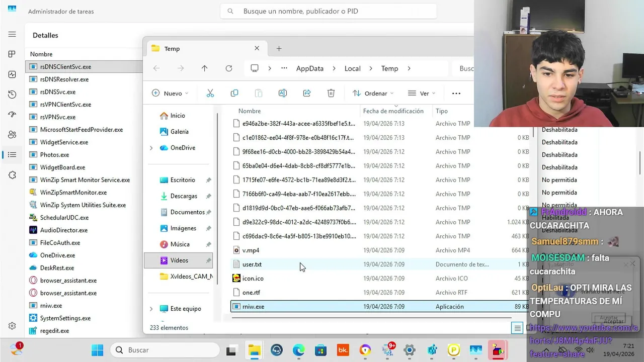Click the chevron after Temp in address bar
Image resolution: width=644 pixels, height=362 pixels.
pyautogui.click(x=409, y=68)
